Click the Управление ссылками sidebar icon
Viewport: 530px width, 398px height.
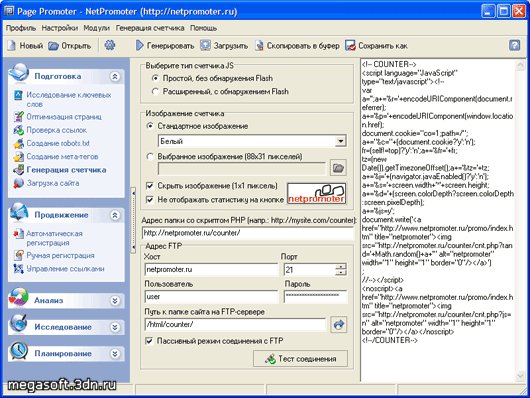pyautogui.click(x=19, y=268)
